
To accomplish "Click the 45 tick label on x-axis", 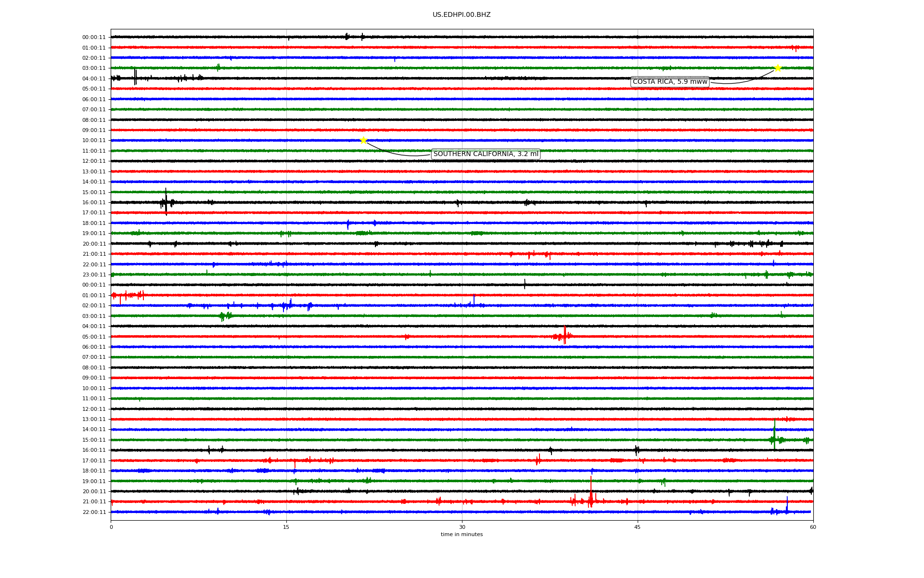I will tap(637, 527).
